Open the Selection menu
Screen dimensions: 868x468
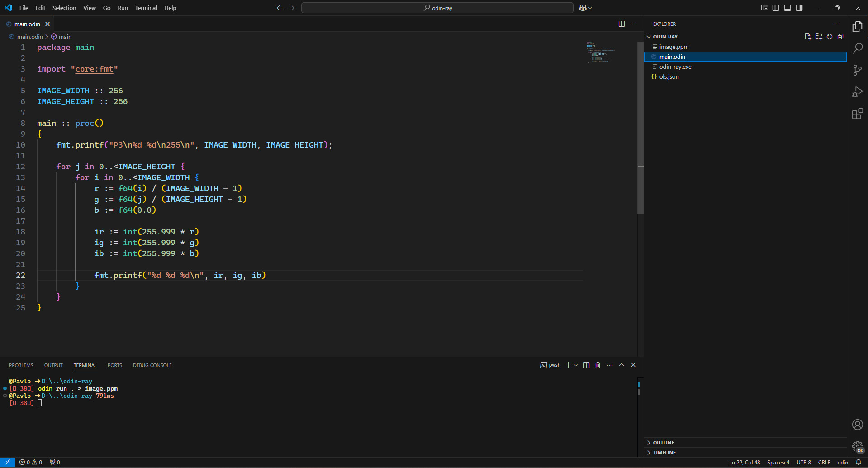64,8
